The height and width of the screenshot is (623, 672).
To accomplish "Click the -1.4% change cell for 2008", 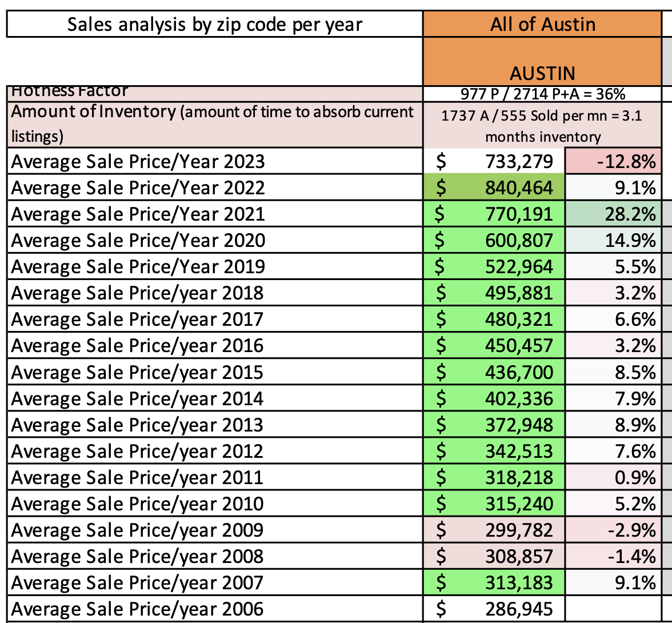I will point(611,556).
